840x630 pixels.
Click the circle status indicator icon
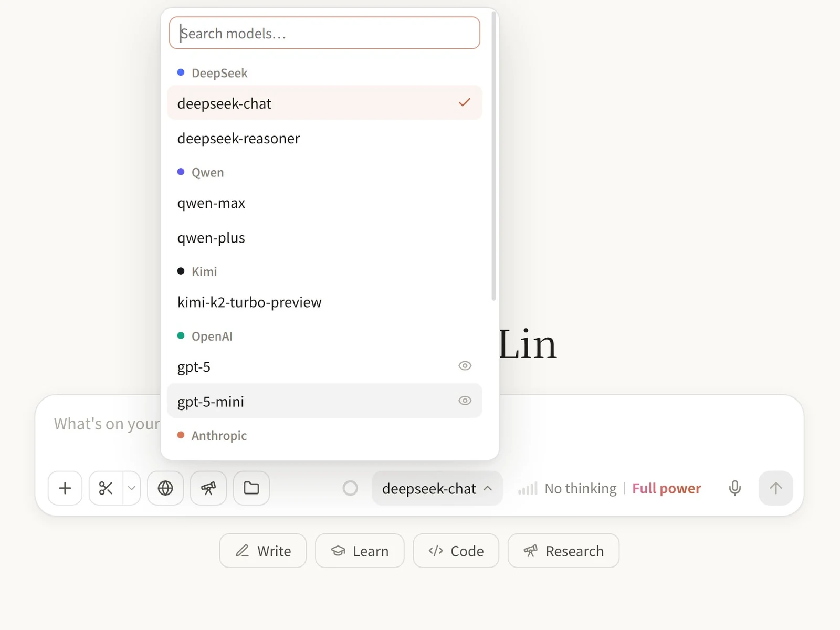click(350, 488)
